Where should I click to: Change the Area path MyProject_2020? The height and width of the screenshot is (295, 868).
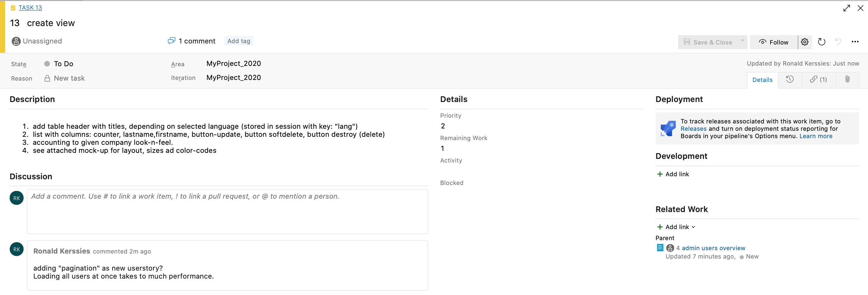point(233,63)
